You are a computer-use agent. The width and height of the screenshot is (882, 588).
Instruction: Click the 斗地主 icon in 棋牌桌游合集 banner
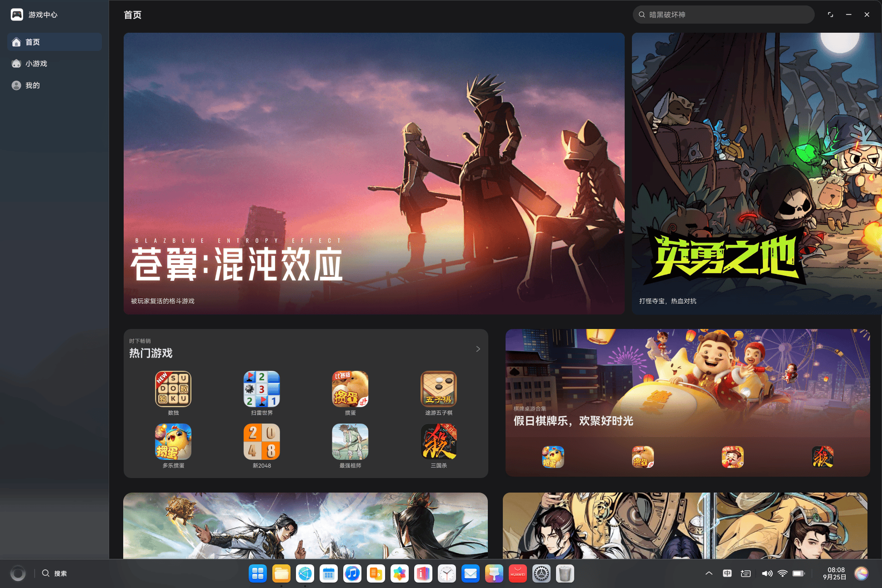coord(732,457)
